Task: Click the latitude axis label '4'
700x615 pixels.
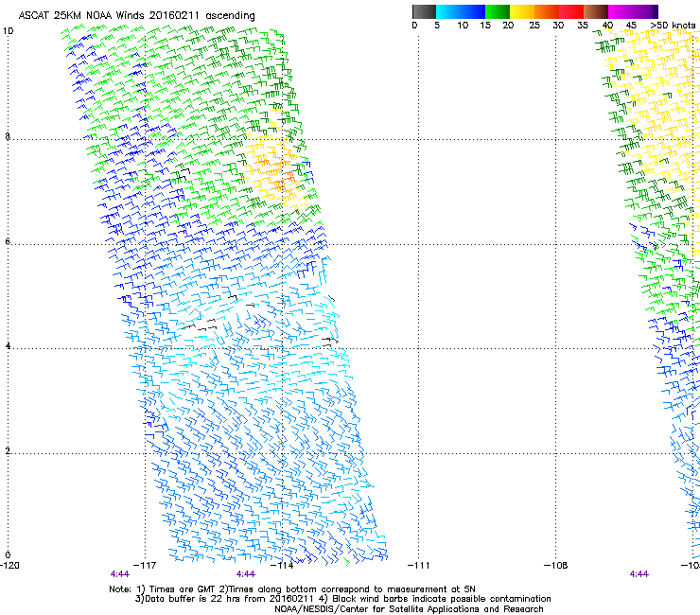Action: 8,346
